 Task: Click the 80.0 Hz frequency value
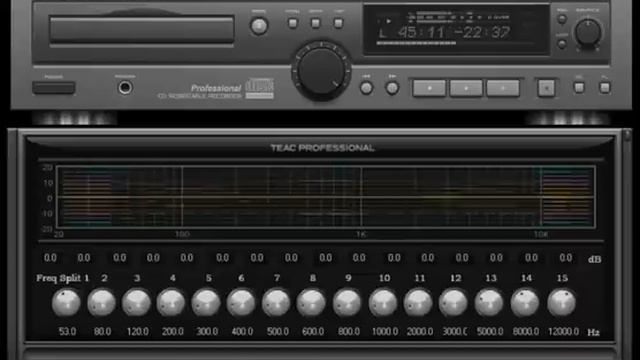click(102, 331)
